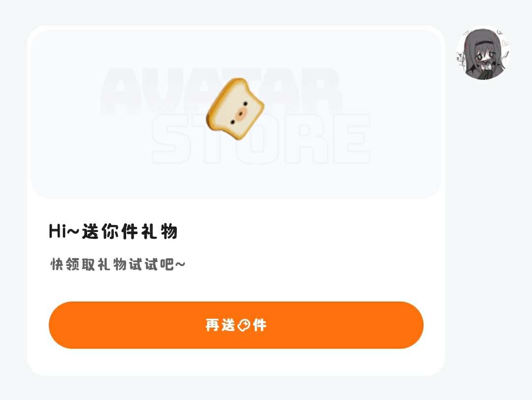This screenshot has width=532, height=400.
Task: Open the anime girl profile avatar
Action: tap(483, 54)
